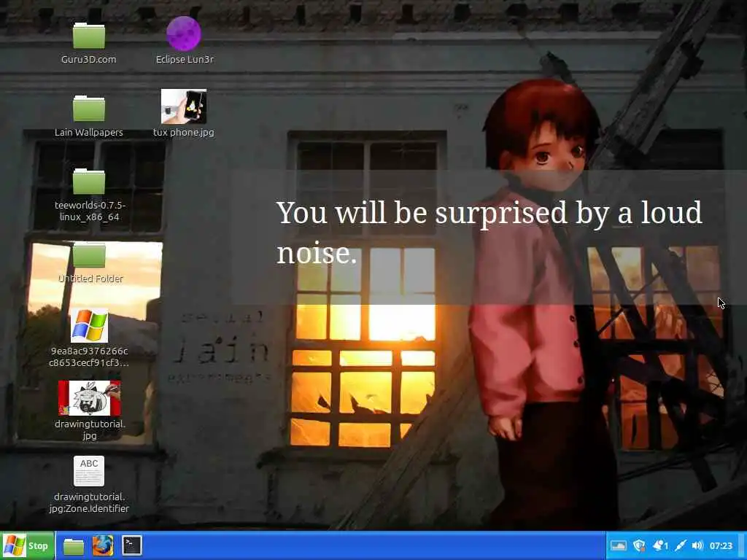This screenshot has height=560, width=747.
Task: Select the ABC text file icon
Action: tap(89, 472)
